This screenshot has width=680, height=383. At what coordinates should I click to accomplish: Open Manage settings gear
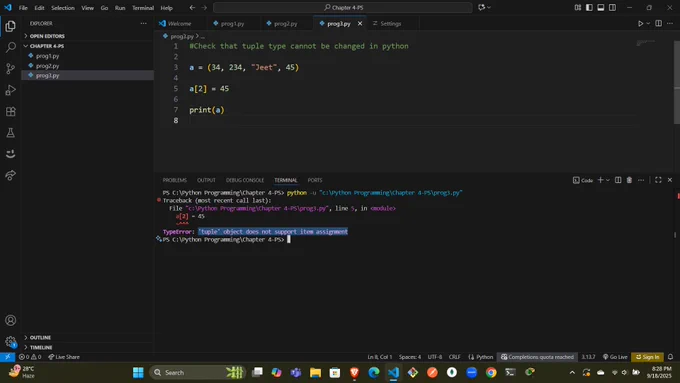point(10,342)
